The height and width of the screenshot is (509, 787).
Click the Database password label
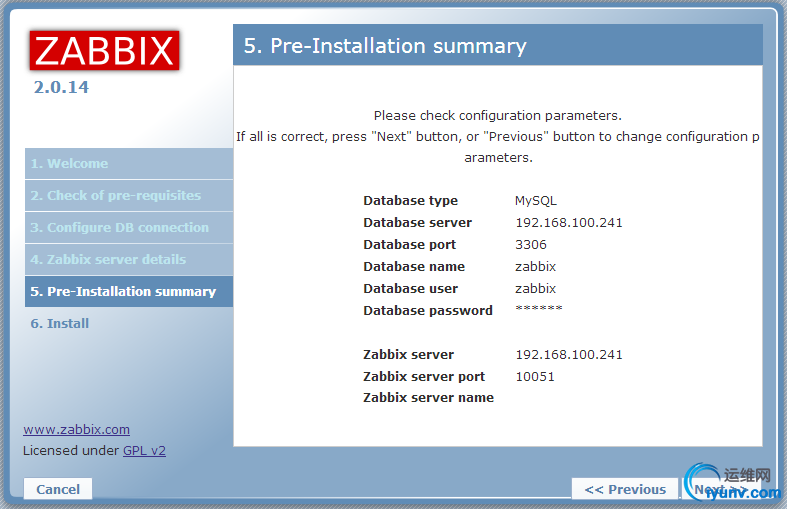click(x=428, y=311)
